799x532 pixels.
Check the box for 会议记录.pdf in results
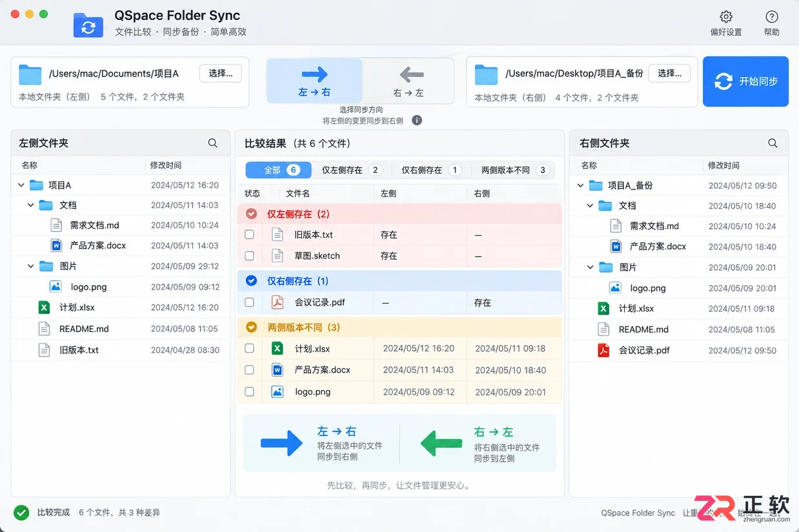pos(249,302)
